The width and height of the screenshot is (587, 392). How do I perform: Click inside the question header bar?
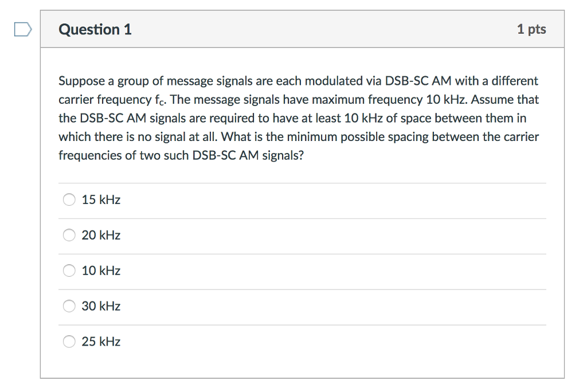tap(298, 29)
